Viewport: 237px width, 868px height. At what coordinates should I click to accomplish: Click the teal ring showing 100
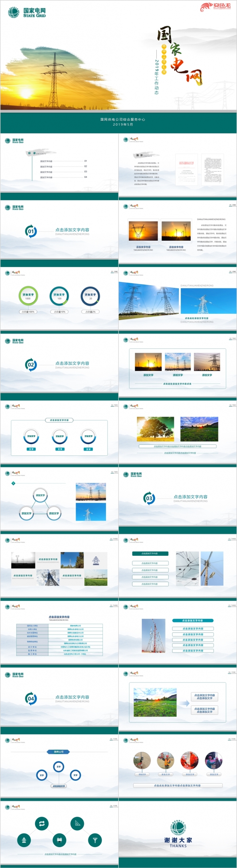(x=59, y=296)
